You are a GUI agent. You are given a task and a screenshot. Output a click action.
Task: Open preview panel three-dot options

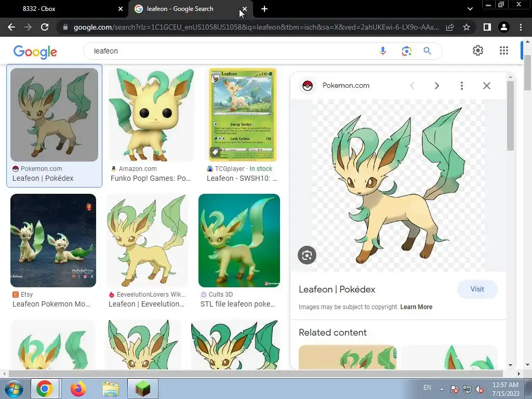pyautogui.click(x=461, y=86)
